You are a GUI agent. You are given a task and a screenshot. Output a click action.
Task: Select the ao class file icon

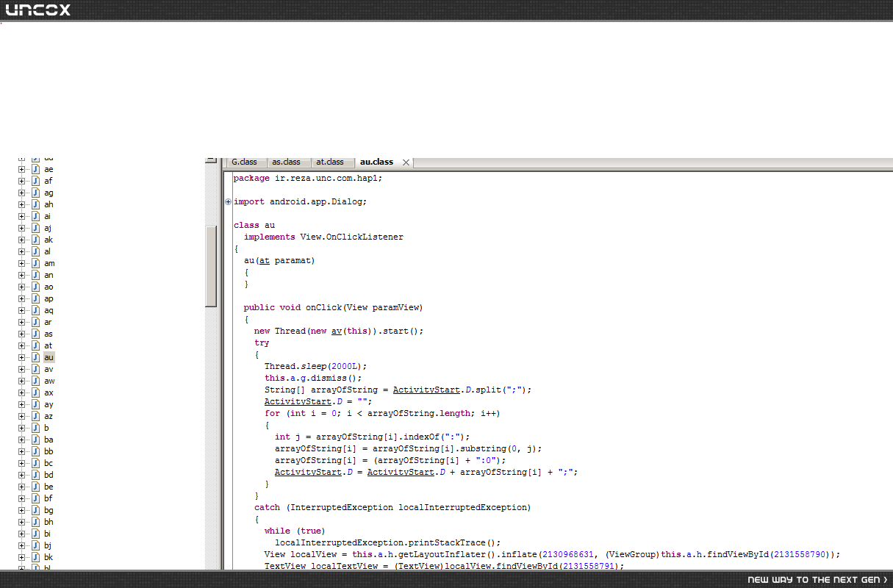point(35,287)
